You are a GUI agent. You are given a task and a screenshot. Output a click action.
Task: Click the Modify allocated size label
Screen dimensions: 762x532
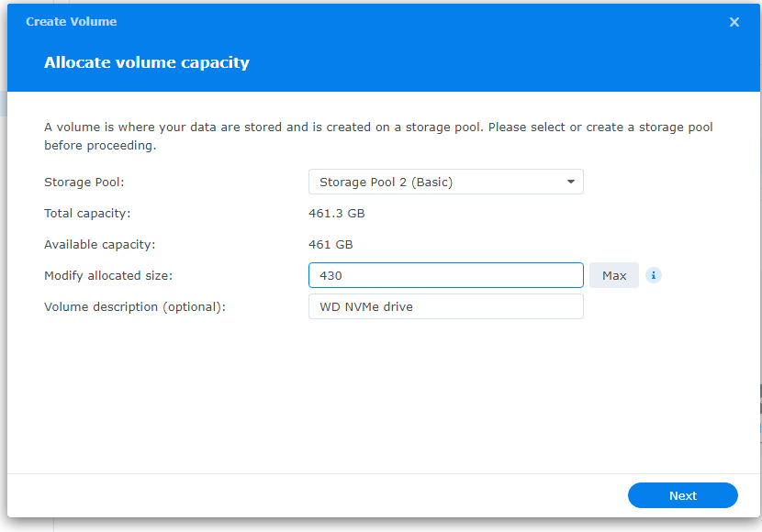click(x=108, y=275)
